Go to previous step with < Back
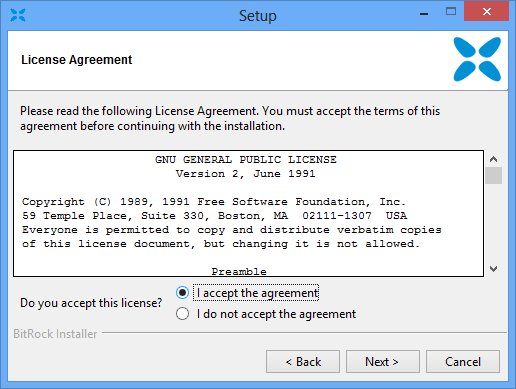Image resolution: width=516 pixels, height=389 pixels. (303, 361)
